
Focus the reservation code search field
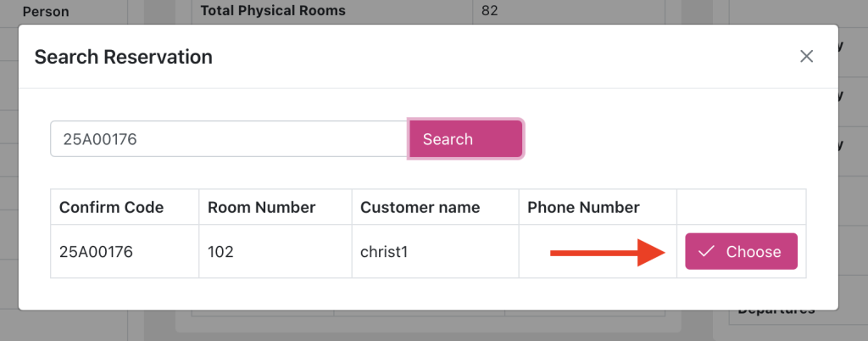[x=229, y=139]
